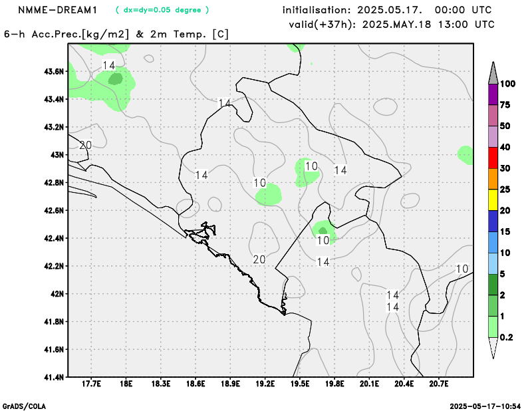Select the medium green 1–2 colorbar swatch

pos(493,305)
